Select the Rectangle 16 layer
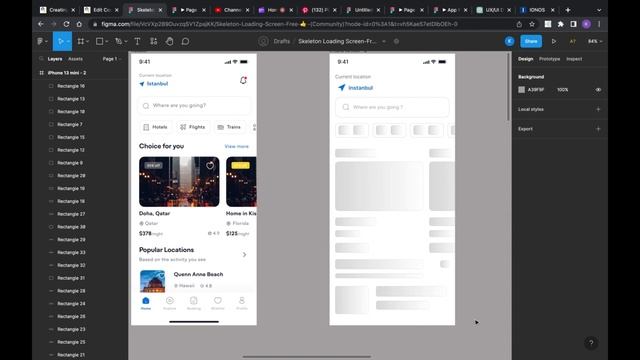 pos(71,86)
